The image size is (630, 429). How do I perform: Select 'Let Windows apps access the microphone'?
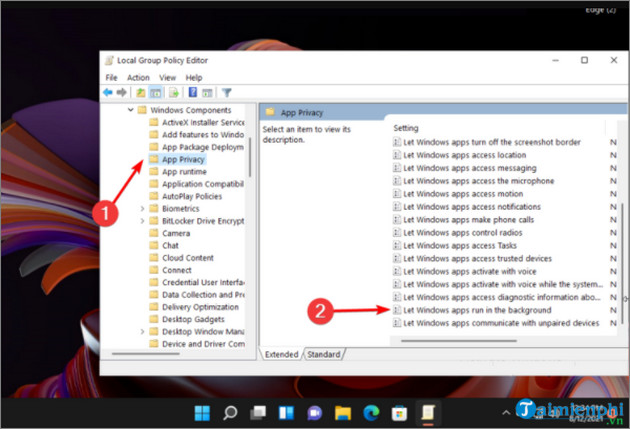(479, 181)
